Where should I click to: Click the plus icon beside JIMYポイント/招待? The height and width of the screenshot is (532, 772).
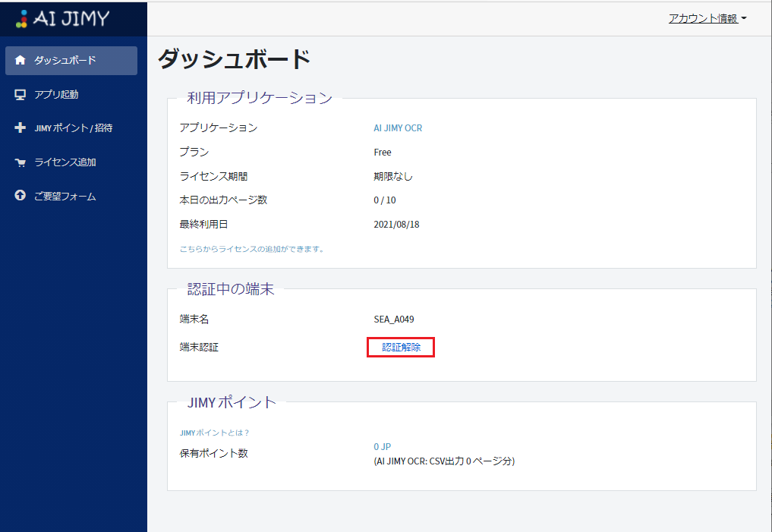coord(20,128)
